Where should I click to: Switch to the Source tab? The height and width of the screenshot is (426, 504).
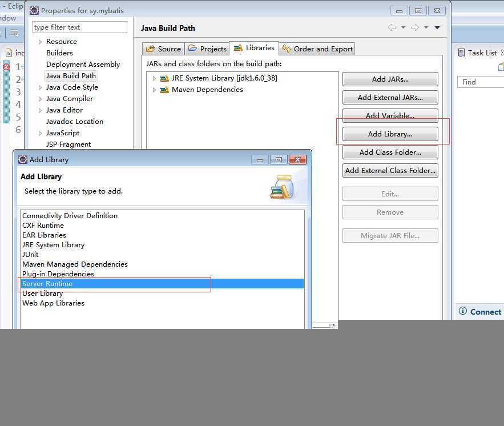163,49
